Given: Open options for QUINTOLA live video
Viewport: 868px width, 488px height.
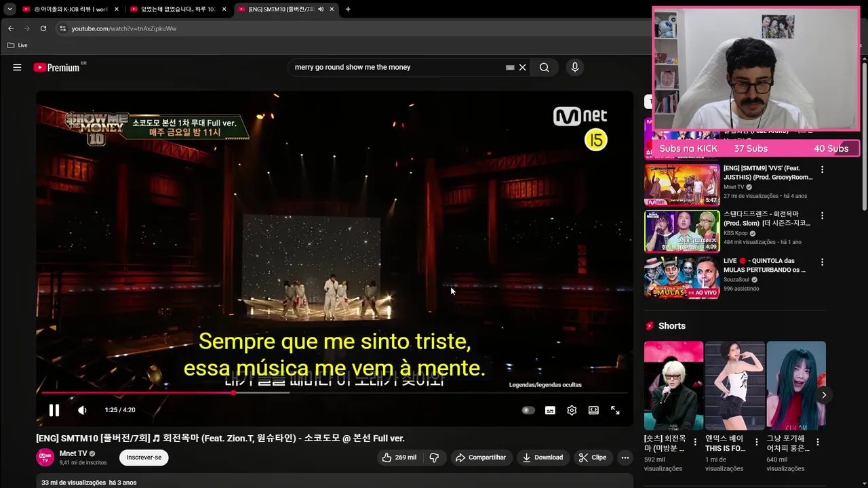Looking at the screenshot, I should point(822,262).
